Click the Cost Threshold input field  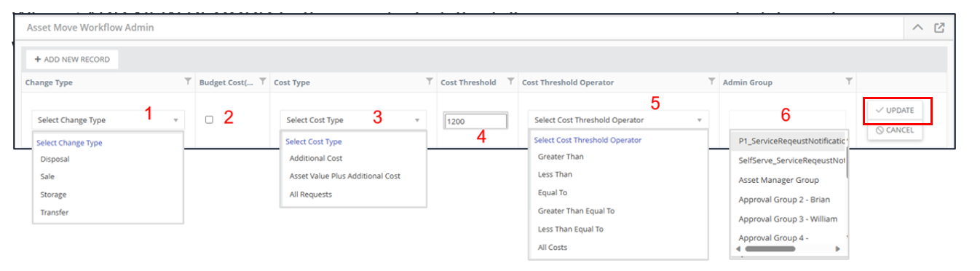click(475, 122)
